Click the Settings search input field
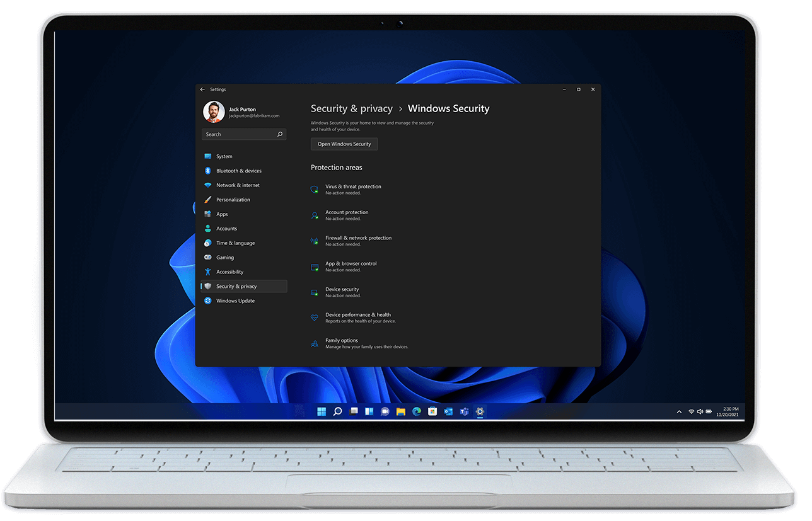The image size is (812, 521). coord(238,134)
